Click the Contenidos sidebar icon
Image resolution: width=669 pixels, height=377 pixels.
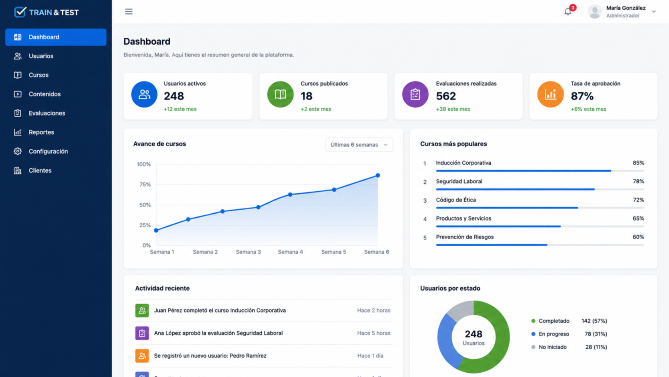click(x=17, y=94)
